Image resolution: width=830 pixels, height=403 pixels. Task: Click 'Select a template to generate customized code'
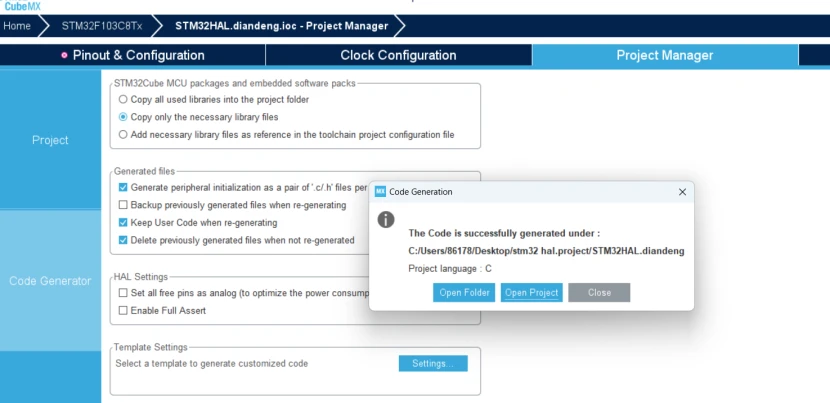pyautogui.click(x=212, y=363)
